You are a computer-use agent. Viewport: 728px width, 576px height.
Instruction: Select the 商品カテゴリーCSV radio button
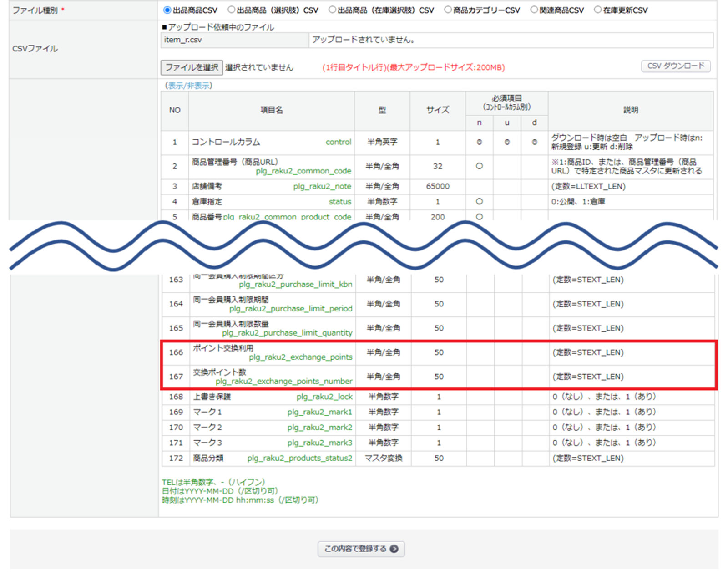tap(448, 10)
